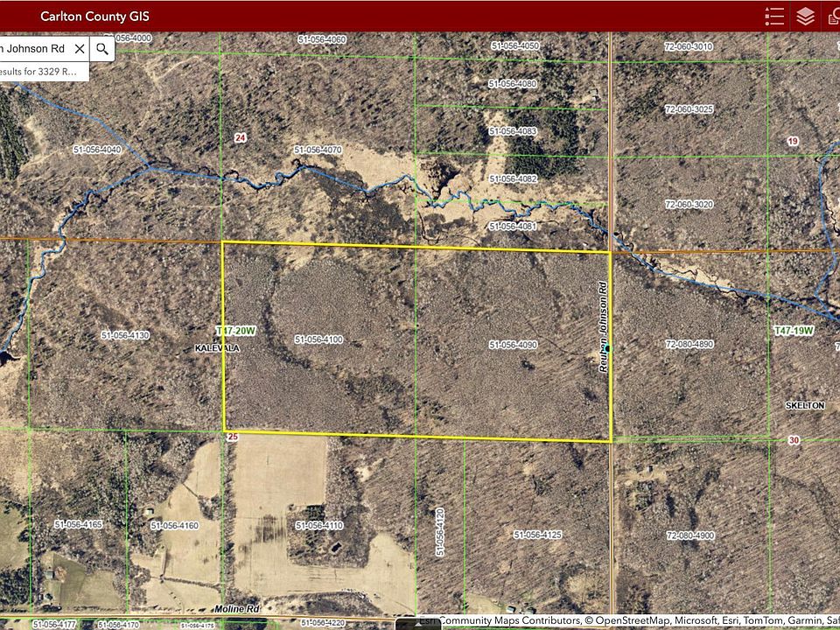Select the 'results for 3329 R...' suggestion

click(44, 71)
